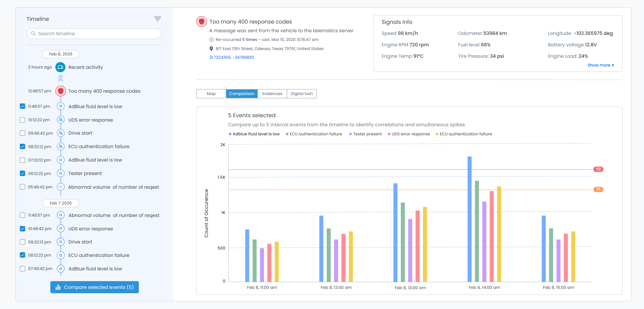This screenshot has width=644, height=309.
Task: Click the Adblue fluid level legend swatch
Action: pos(230,134)
